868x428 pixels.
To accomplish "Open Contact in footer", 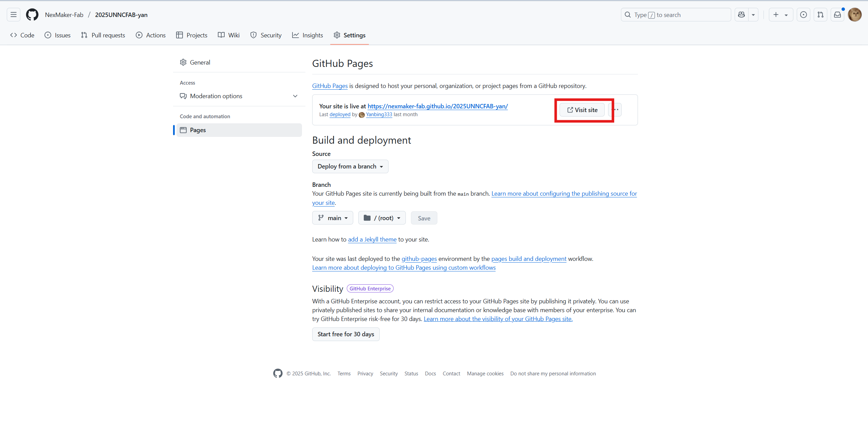I will coord(451,374).
